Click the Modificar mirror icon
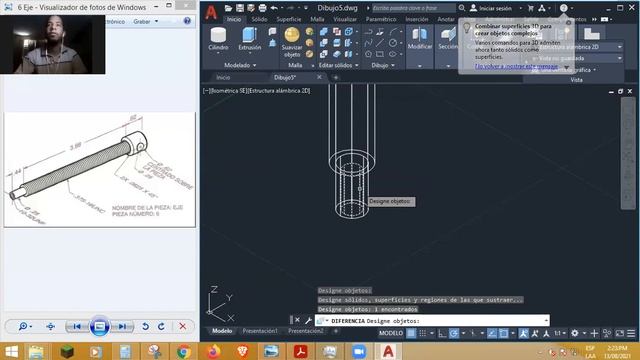640x360 pixels. click(420, 34)
